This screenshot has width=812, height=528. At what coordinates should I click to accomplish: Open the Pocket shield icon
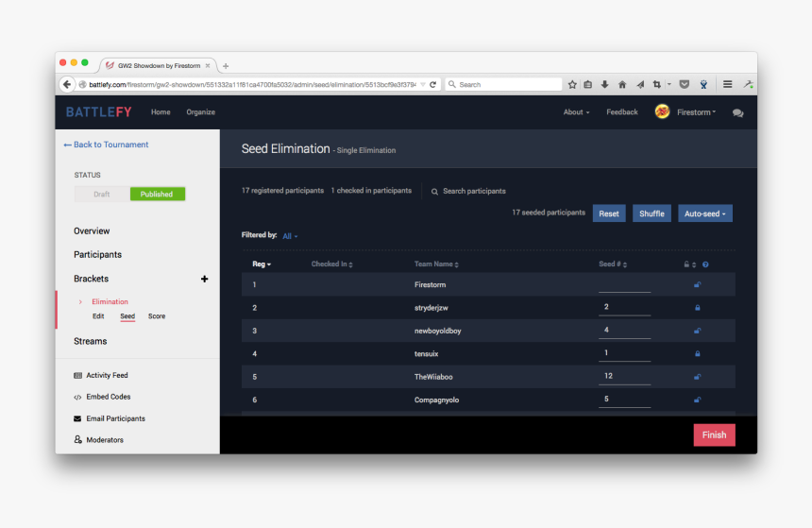click(x=685, y=84)
